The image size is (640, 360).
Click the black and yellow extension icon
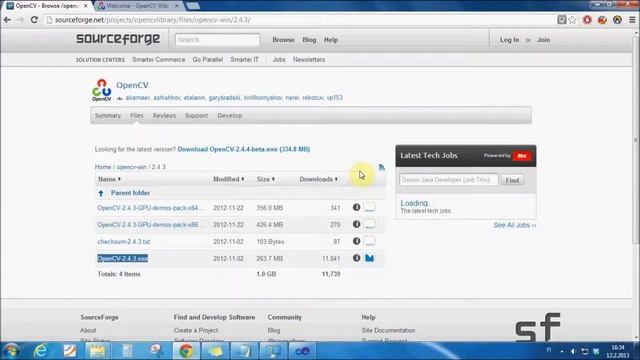[617, 20]
